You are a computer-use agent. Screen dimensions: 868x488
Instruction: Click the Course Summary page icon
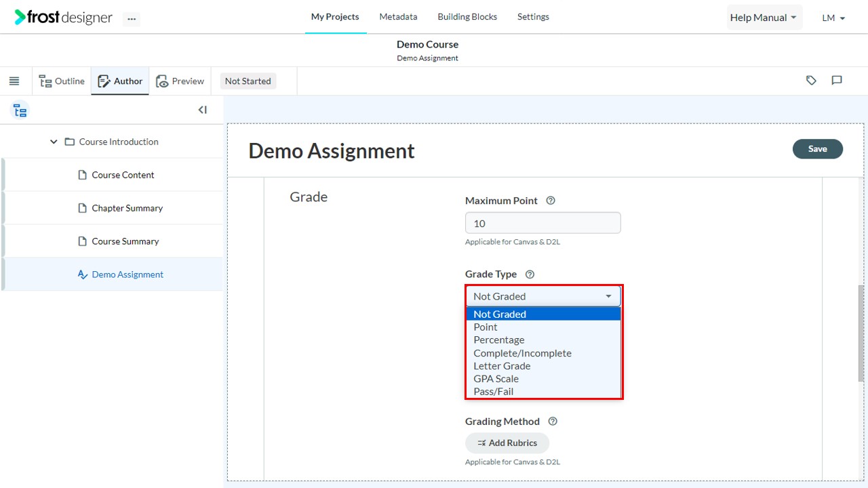[83, 241]
